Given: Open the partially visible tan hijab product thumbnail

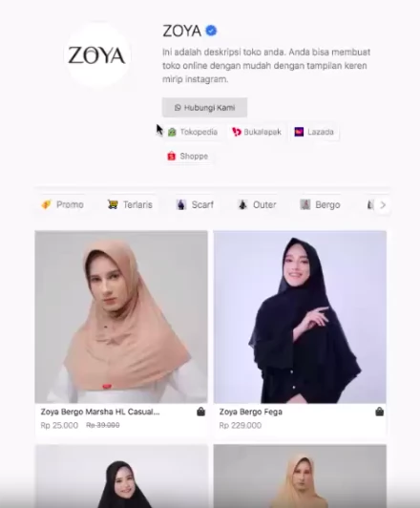Looking at the screenshot, I should coord(300,476).
